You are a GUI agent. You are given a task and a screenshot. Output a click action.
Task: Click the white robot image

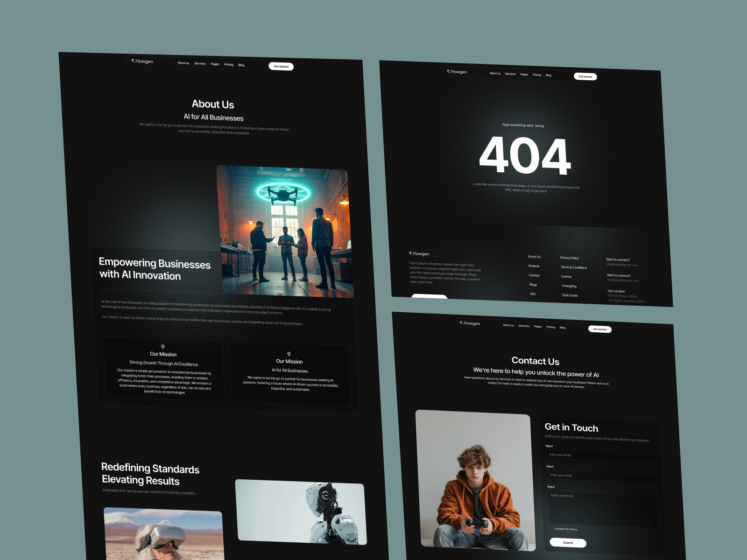[301, 512]
